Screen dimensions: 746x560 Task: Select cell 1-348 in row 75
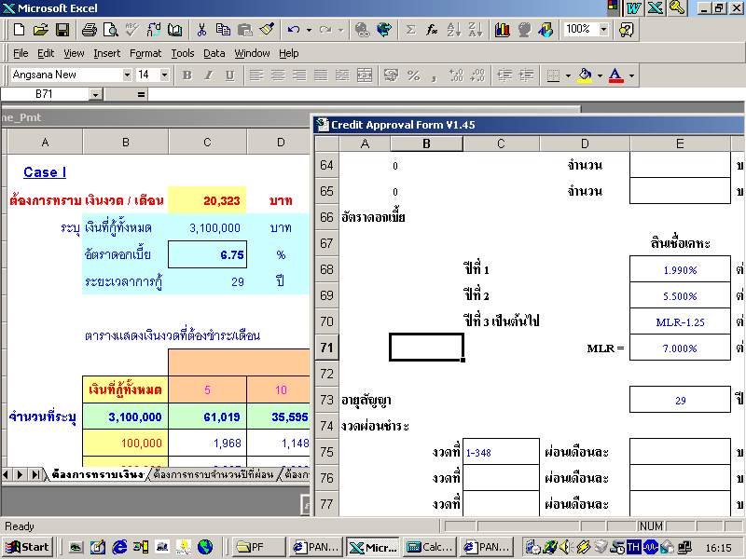coord(501,452)
